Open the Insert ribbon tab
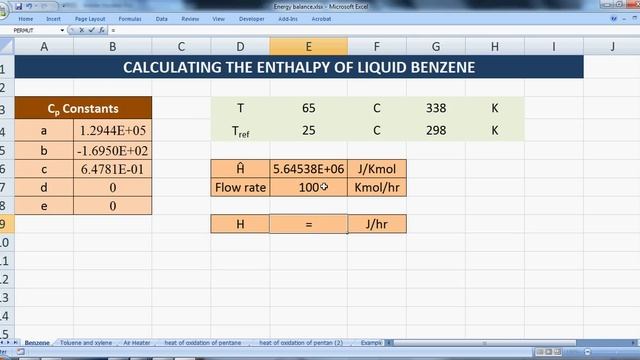The image size is (640, 360). click(53, 19)
